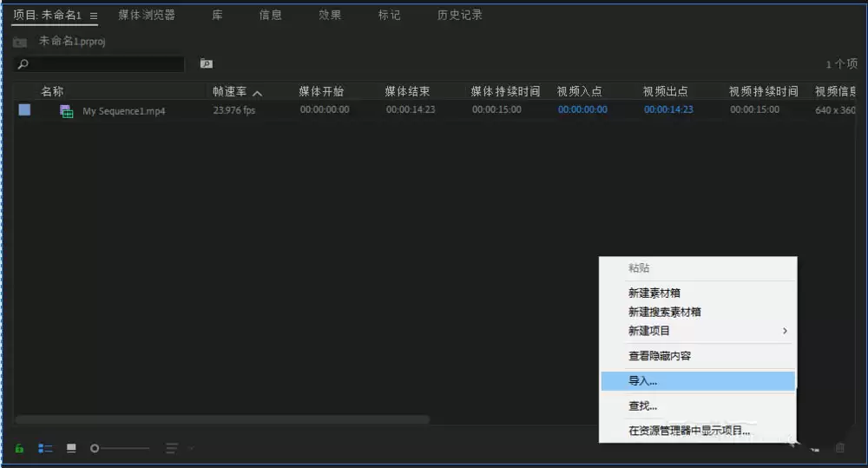Click the trash delete icon
Viewport: 868px width, 468px height.
(839, 447)
